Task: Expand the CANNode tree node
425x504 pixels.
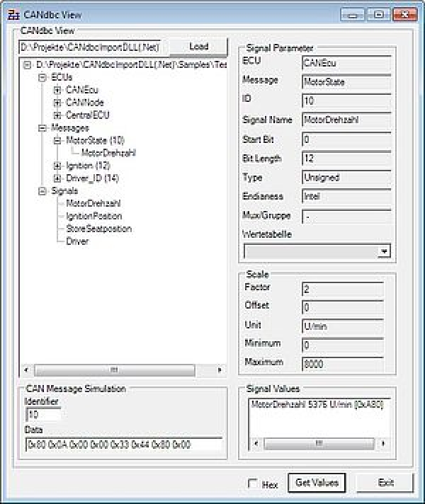Action: click(57, 103)
